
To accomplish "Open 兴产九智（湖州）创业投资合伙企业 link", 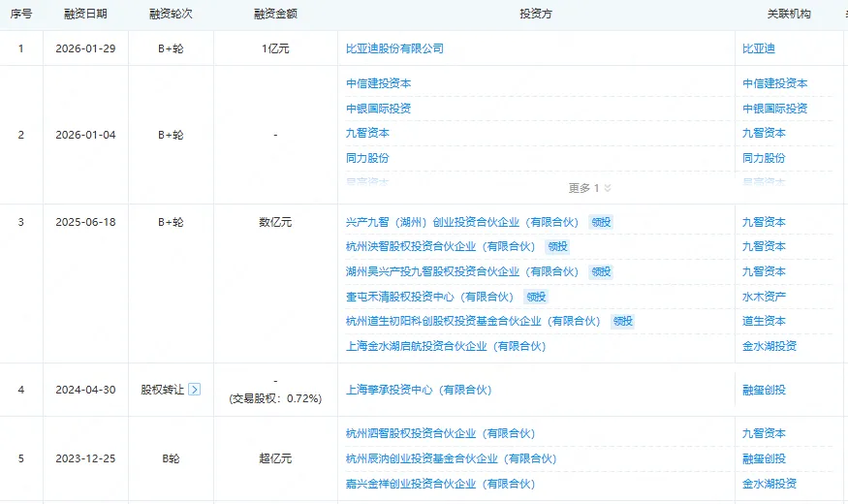I will pos(462,222).
